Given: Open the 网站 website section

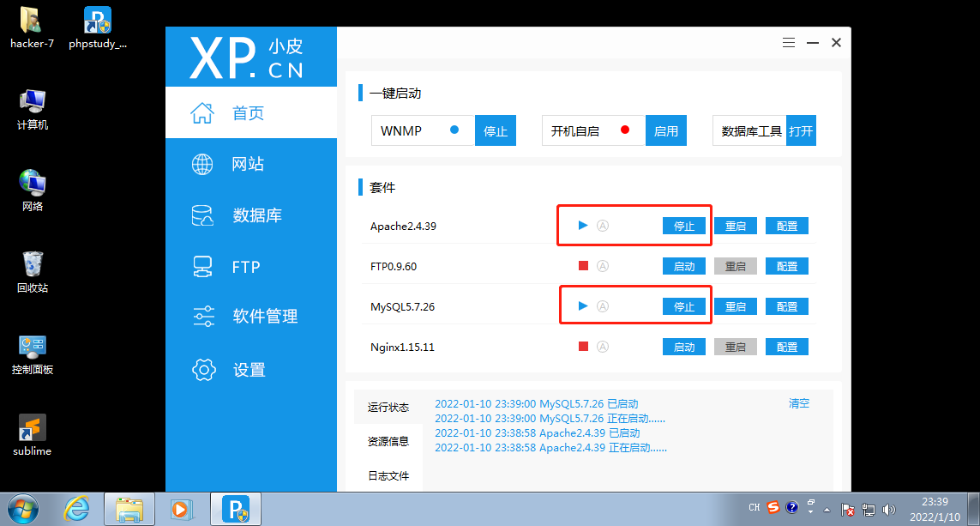Looking at the screenshot, I should click(251, 164).
